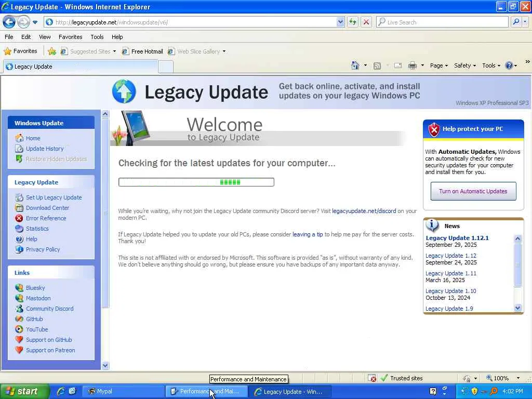532x399 pixels.
Task: Switch to Mypal taskbar button
Action: point(123,392)
